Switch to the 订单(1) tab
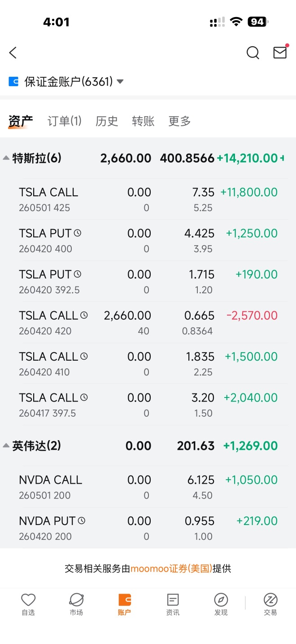The height and width of the screenshot is (644, 296). [65, 121]
